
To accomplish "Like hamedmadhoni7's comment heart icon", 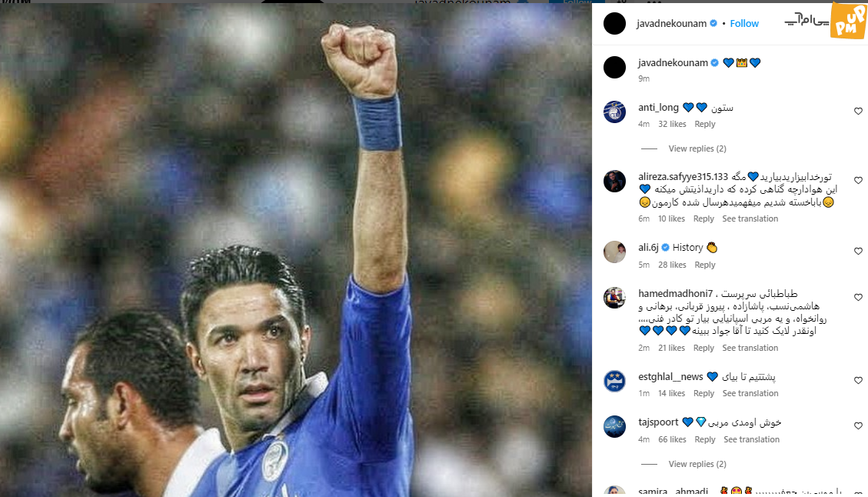I will tap(858, 298).
